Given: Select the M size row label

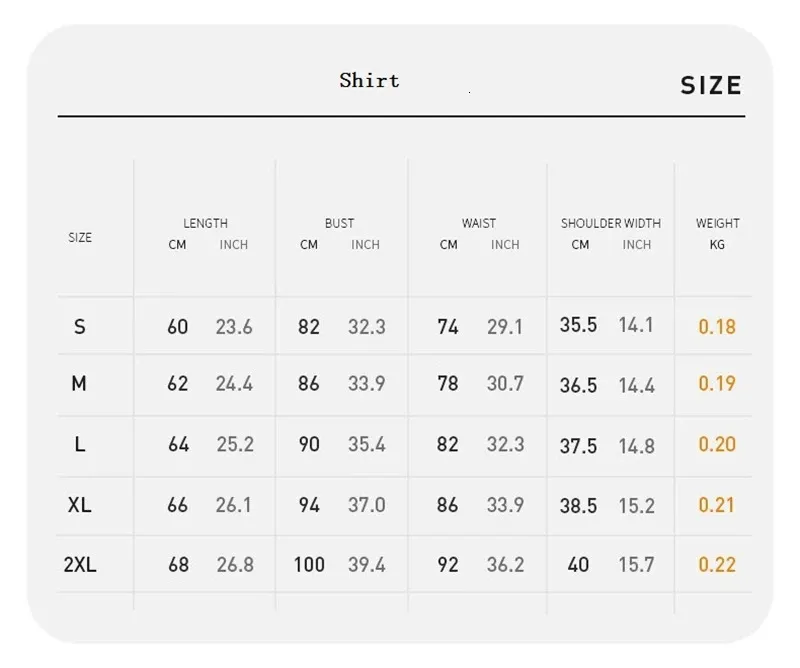Looking at the screenshot, I should click(79, 384).
